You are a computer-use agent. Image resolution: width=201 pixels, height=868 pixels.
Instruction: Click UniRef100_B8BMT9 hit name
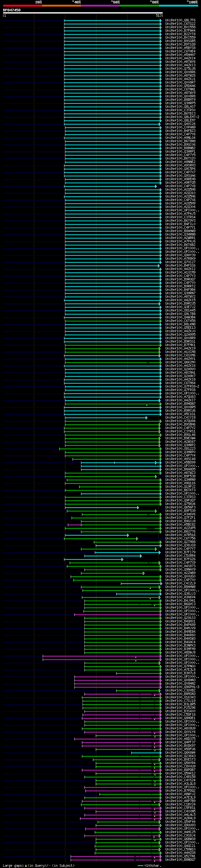coord(180,100)
